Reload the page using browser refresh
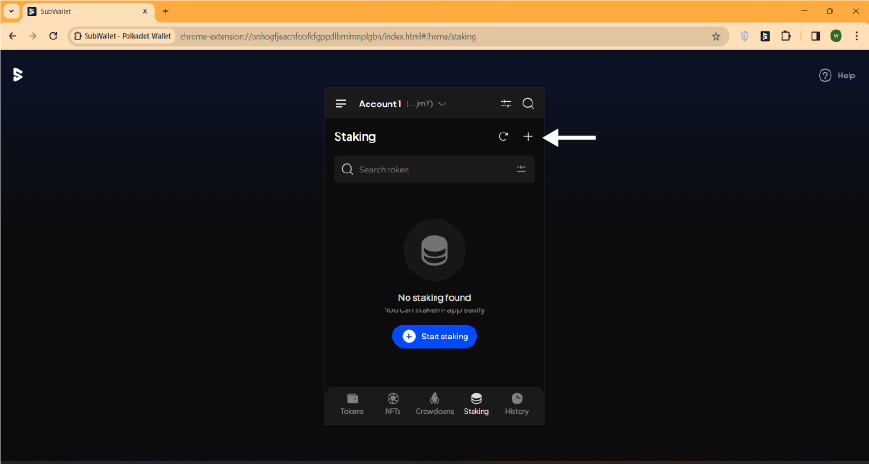Screen dimensions: 869x464 pyautogui.click(x=54, y=36)
